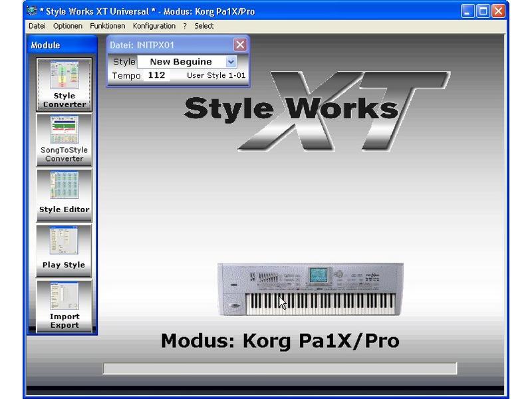Click the Style Works app icon in title bar
The width and height of the screenshot is (532, 399).
(x=32, y=11)
